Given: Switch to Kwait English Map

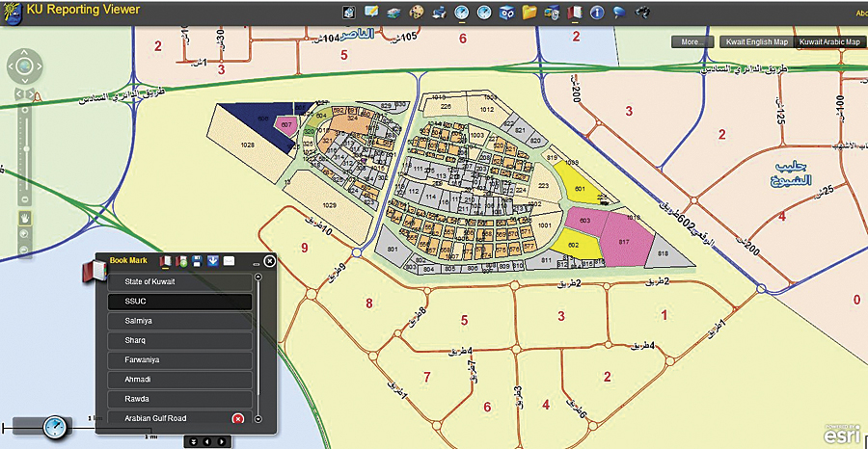Looking at the screenshot, I should pos(757,42).
